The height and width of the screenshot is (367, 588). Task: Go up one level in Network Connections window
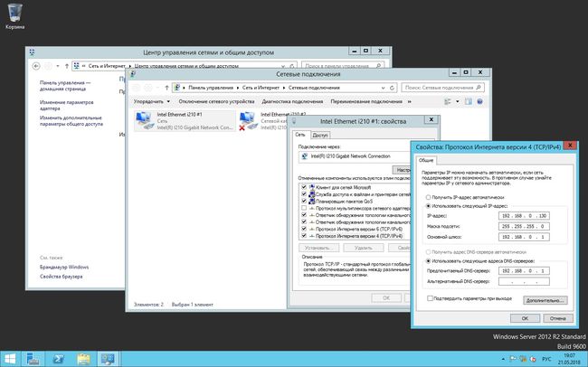tap(166, 88)
